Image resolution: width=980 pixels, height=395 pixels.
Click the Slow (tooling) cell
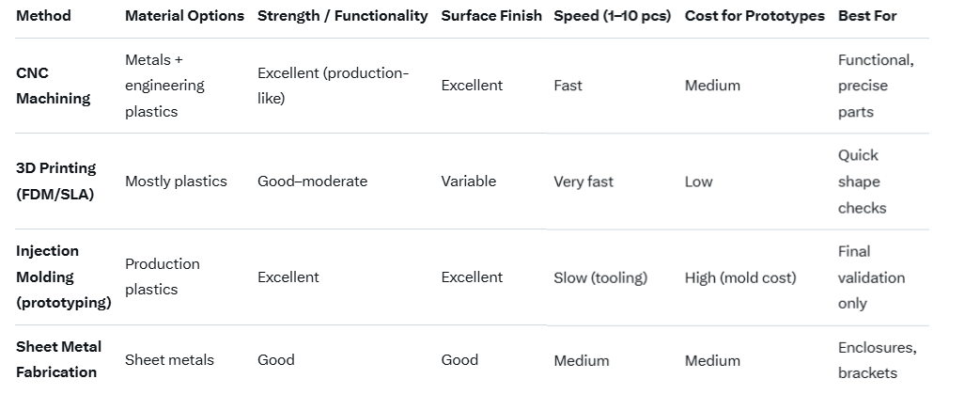click(599, 277)
